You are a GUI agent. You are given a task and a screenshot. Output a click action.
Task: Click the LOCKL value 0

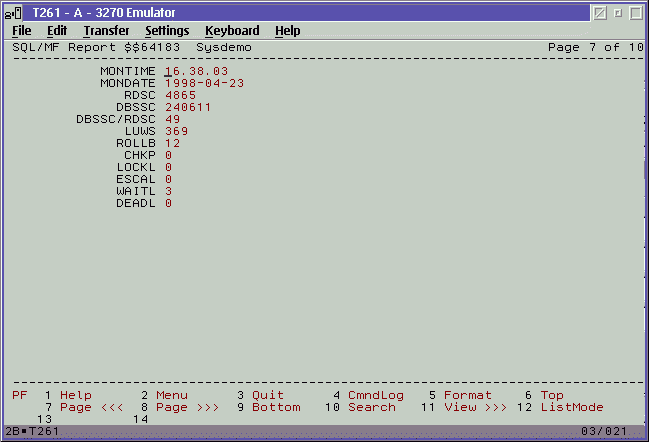coord(168,167)
